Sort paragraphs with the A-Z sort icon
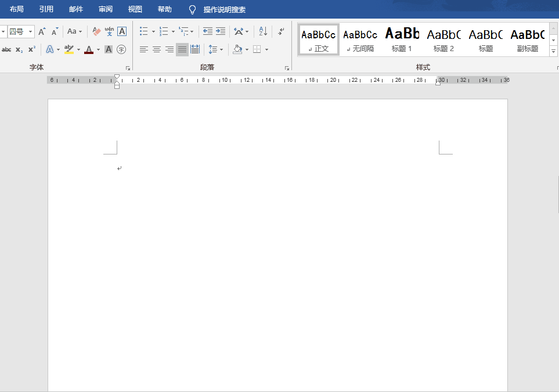Viewport: 559px width, 392px height. (x=263, y=31)
